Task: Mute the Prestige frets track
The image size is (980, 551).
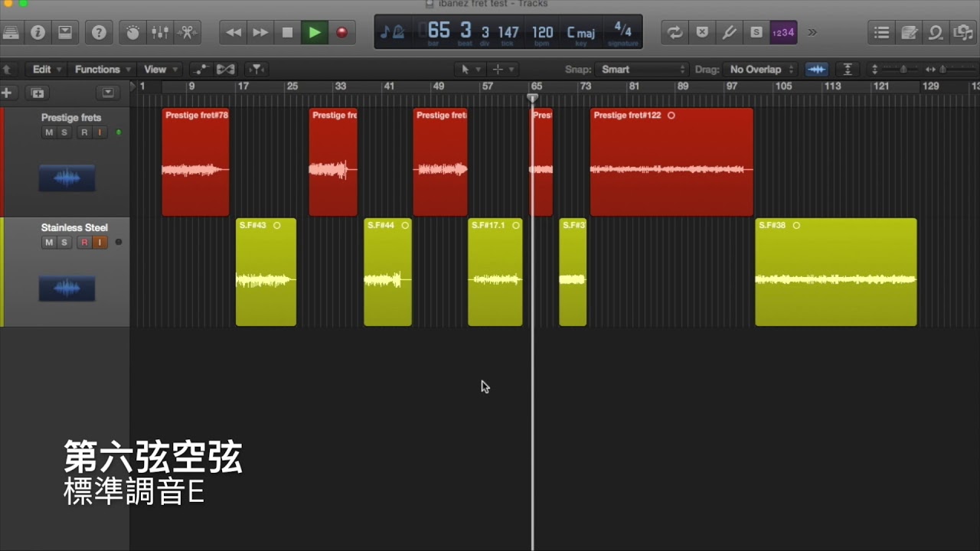Action: [49, 132]
